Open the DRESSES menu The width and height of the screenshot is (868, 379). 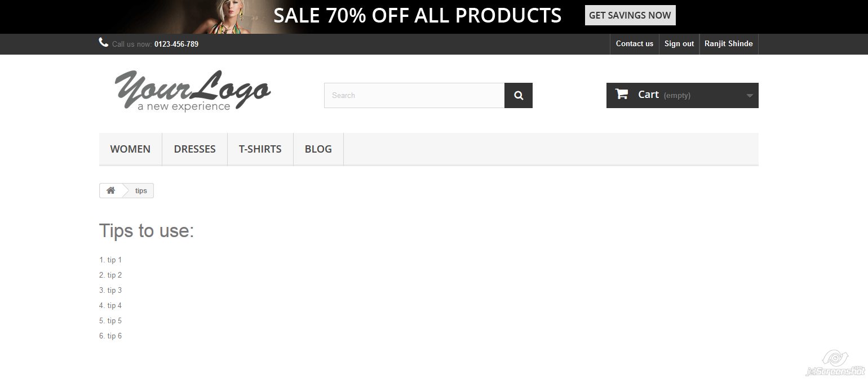[x=194, y=149]
